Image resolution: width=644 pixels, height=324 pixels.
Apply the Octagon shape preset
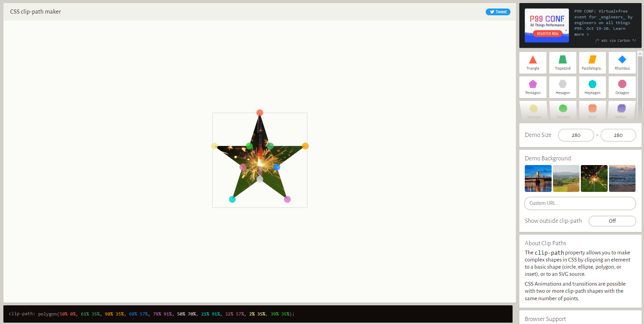coord(622,87)
